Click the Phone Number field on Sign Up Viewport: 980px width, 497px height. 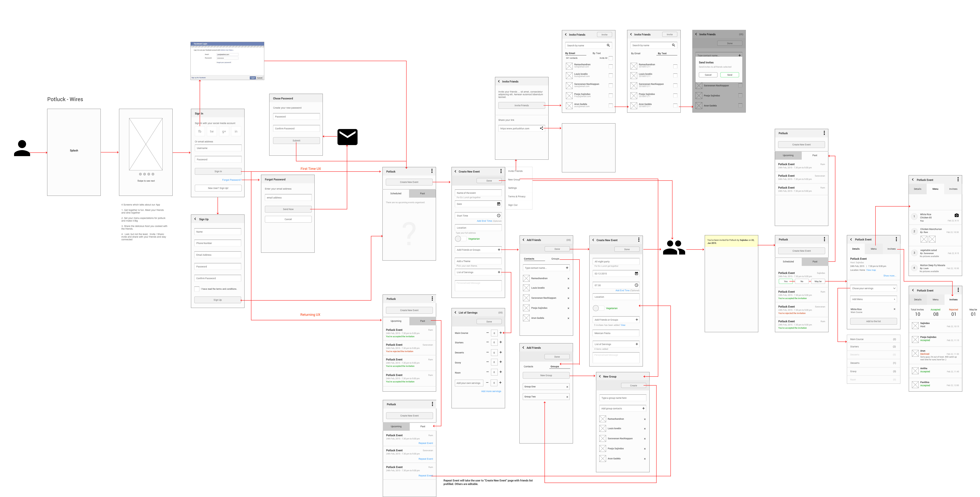[218, 243]
